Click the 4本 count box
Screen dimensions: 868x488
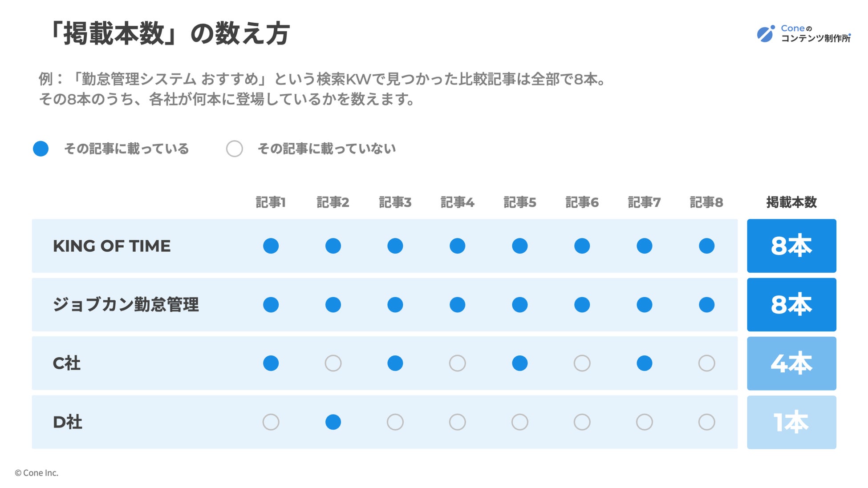pyautogui.click(x=791, y=363)
